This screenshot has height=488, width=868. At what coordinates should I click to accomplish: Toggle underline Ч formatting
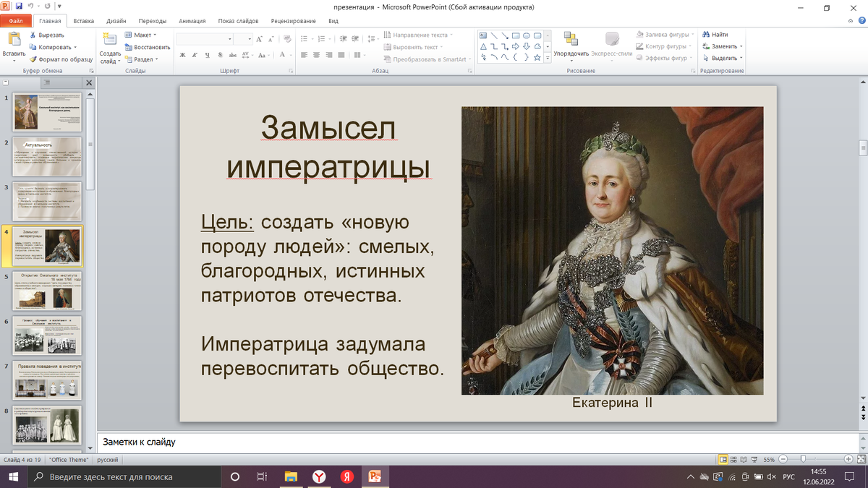(x=208, y=55)
